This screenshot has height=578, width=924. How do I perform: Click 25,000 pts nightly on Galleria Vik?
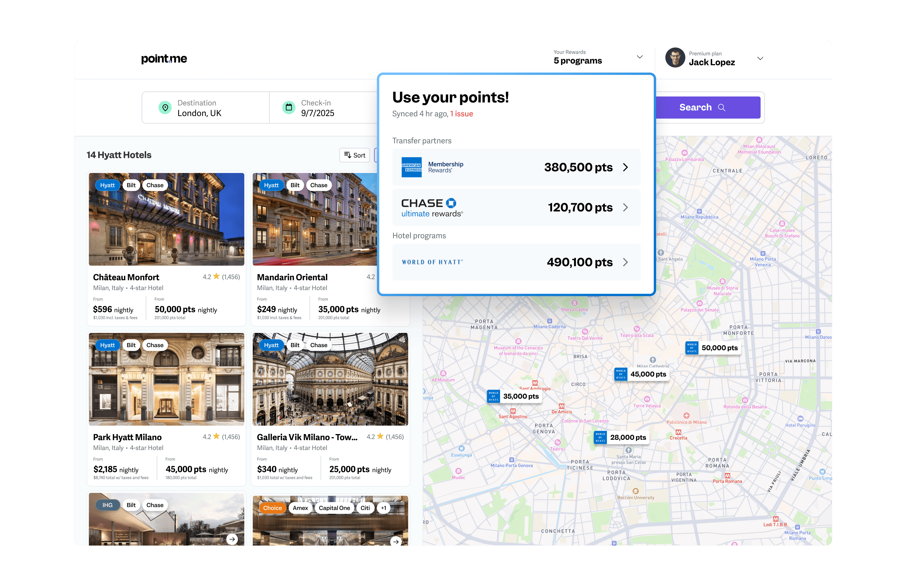click(360, 469)
